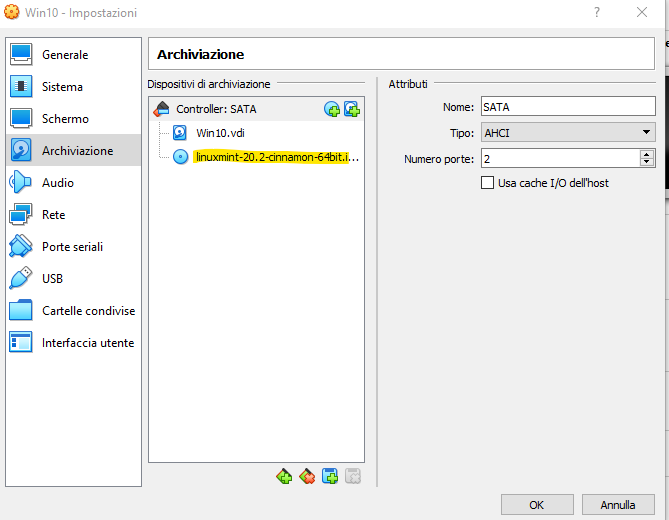The height and width of the screenshot is (520, 669).
Task: Click the Schermo display icon
Action: pos(20,118)
